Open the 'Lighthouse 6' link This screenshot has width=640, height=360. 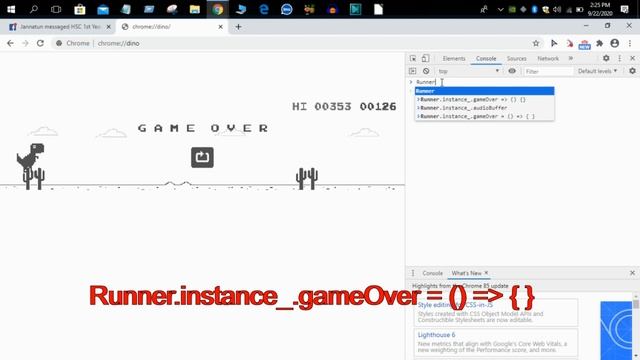[x=436, y=335]
